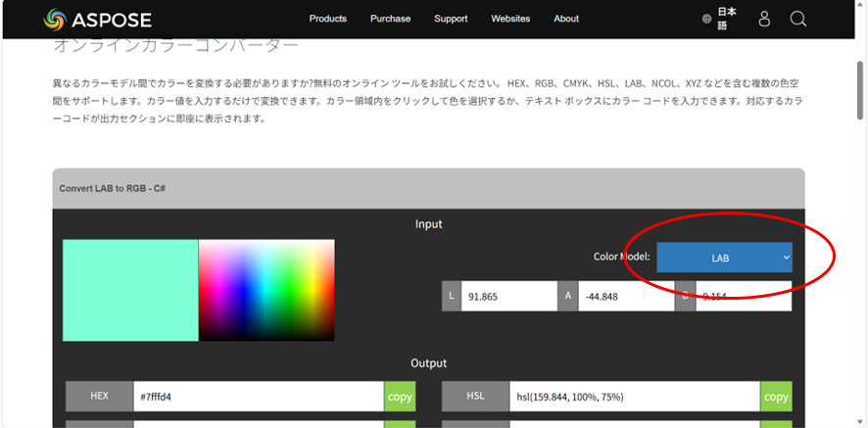Open the Products menu

point(328,19)
